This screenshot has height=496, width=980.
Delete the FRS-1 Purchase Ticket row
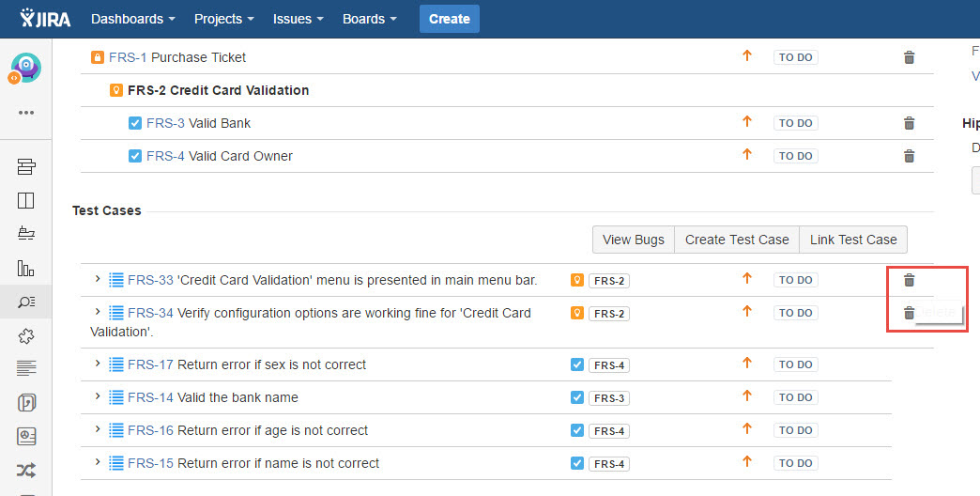pyautogui.click(x=910, y=57)
